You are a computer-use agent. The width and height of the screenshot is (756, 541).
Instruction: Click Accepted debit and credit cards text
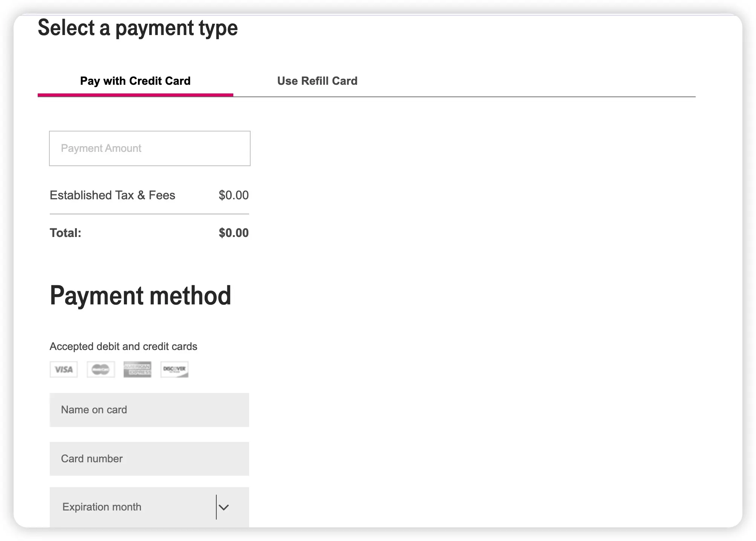[x=123, y=347]
